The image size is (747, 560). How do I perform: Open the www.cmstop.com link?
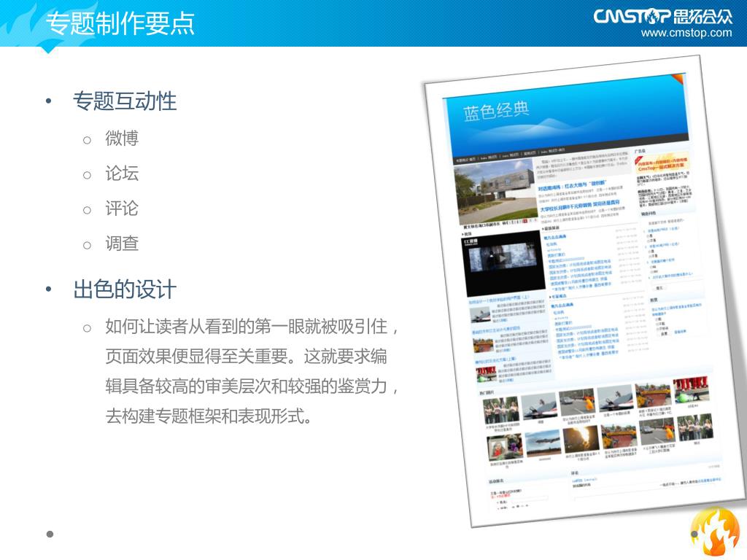click(x=686, y=34)
